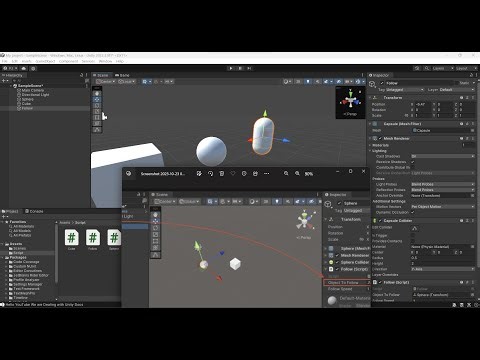Open Undo History icon in Unity toolbar
Screen dimensions: 480x360
(417, 68)
